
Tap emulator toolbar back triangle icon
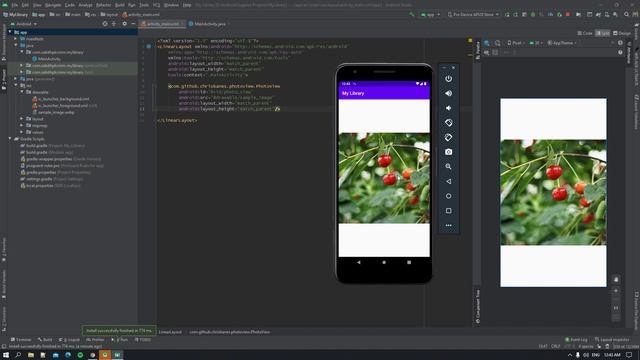pos(448,181)
